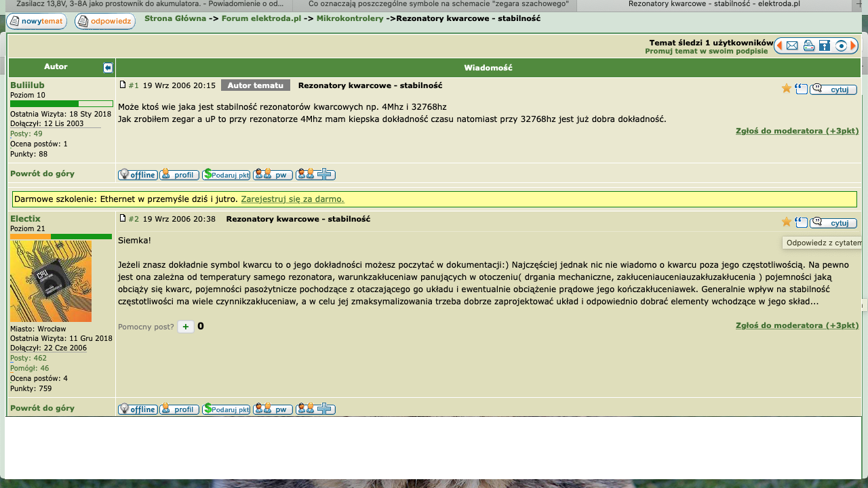The height and width of the screenshot is (488, 868).
Task: Open Electix's profil button
Action: pyautogui.click(x=179, y=409)
